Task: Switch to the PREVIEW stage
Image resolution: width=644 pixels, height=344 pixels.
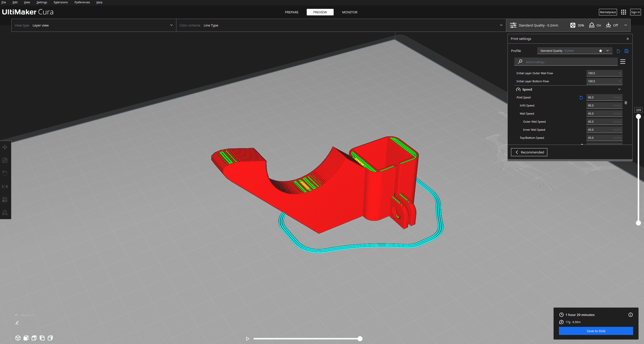Action: (320, 12)
